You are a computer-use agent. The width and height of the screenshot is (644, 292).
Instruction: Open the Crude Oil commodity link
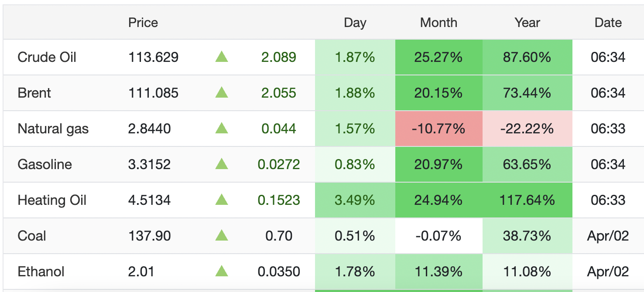click(47, 57)
